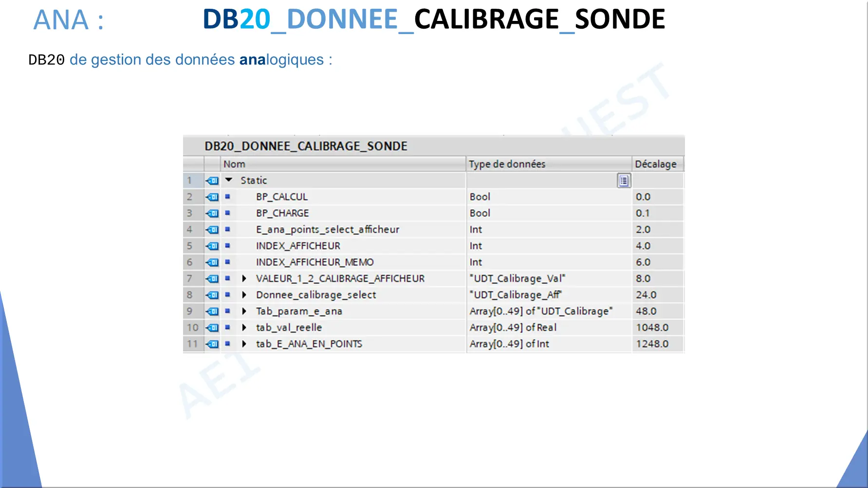Click blue square marker of Donnee_calibrage_select
The image size is (868, 488).
coord(227,294)
